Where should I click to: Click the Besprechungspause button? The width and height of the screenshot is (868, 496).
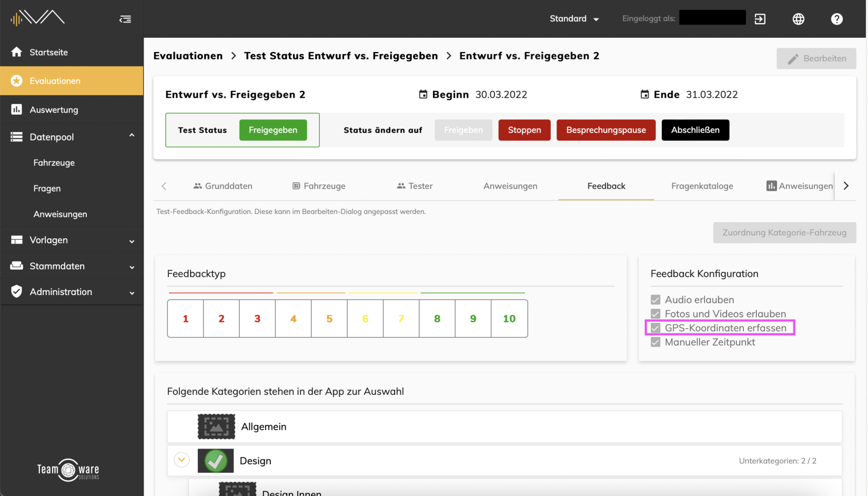(606, 130)
